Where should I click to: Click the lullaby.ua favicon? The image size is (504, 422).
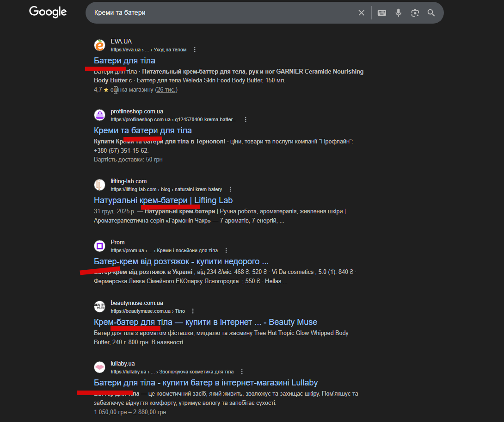[x=99, y=367]
